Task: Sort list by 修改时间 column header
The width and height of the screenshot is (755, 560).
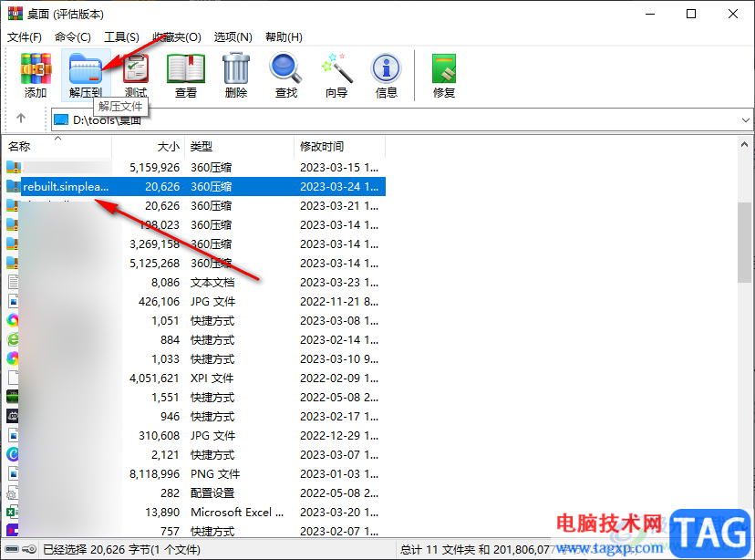Action: click(x=340, y=146)
